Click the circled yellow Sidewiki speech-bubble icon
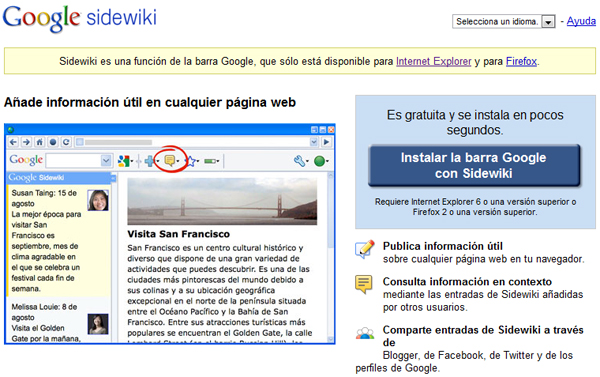 tap(170, 160)
